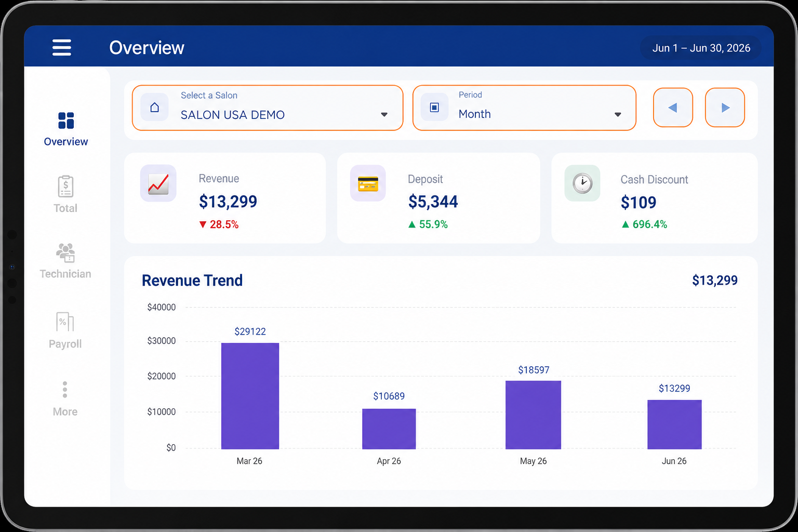Click the Period dropdown caret arrow
798x532 pixels.
[618, 114]
